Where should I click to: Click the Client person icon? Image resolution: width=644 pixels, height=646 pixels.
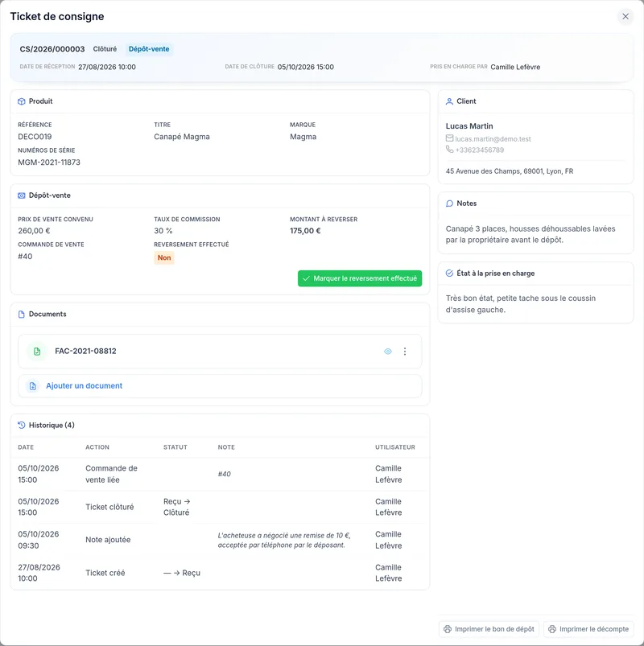point(449,101)
